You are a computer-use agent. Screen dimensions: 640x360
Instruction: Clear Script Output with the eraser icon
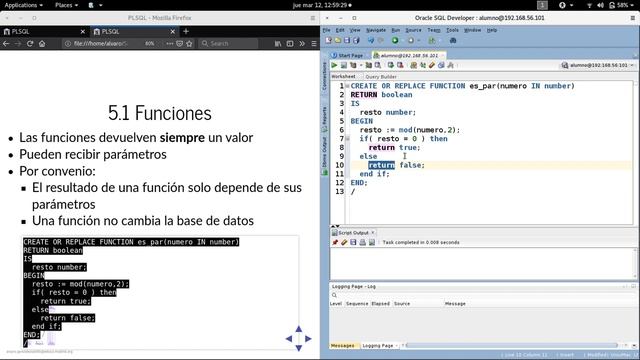coord(344,242)
